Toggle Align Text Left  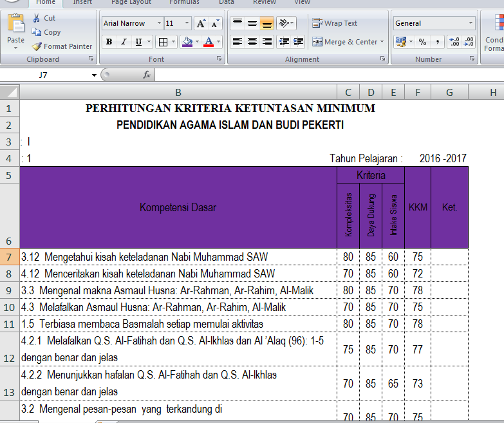coord(238,42)
